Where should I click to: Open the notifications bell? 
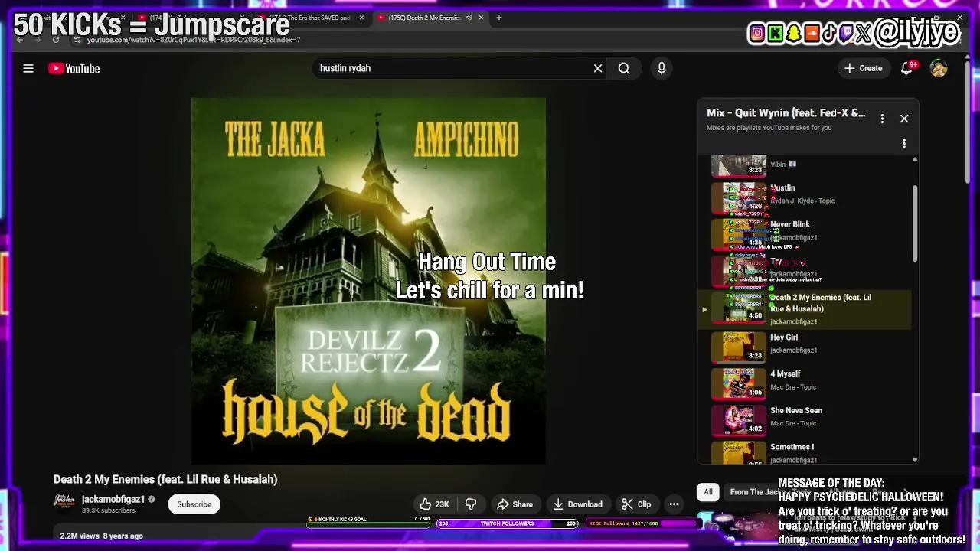907,68
